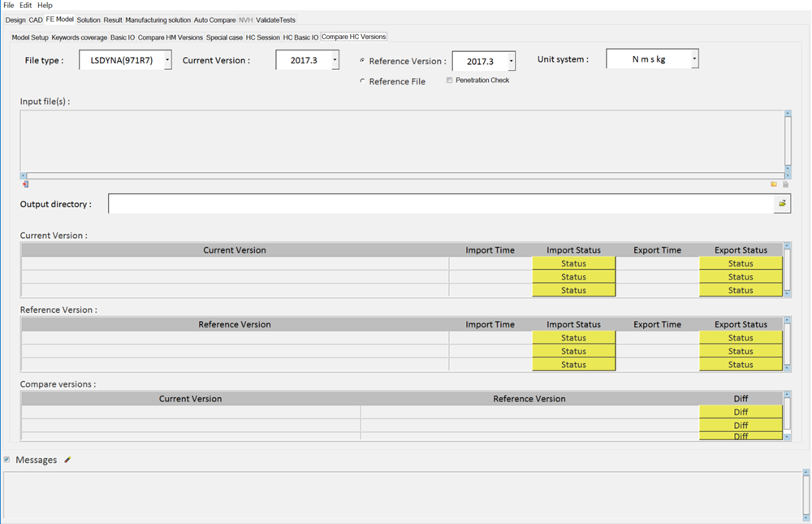Select the Reference Version radio button
The image size is (812, 524).
click(362, 61)
